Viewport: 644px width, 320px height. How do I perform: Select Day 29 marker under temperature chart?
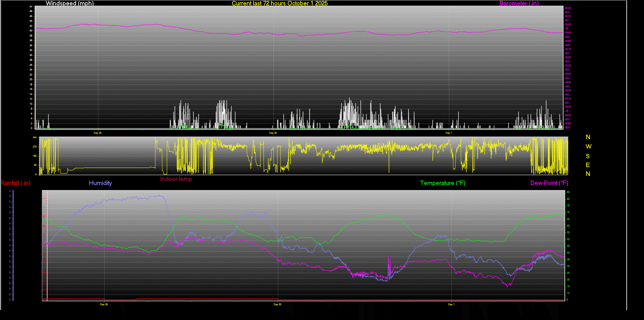point(104,304)
